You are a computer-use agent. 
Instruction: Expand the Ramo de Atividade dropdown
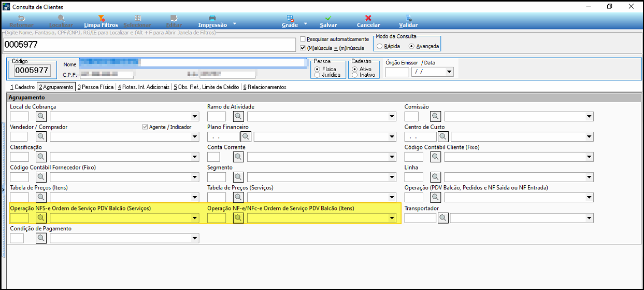[392, 116]
